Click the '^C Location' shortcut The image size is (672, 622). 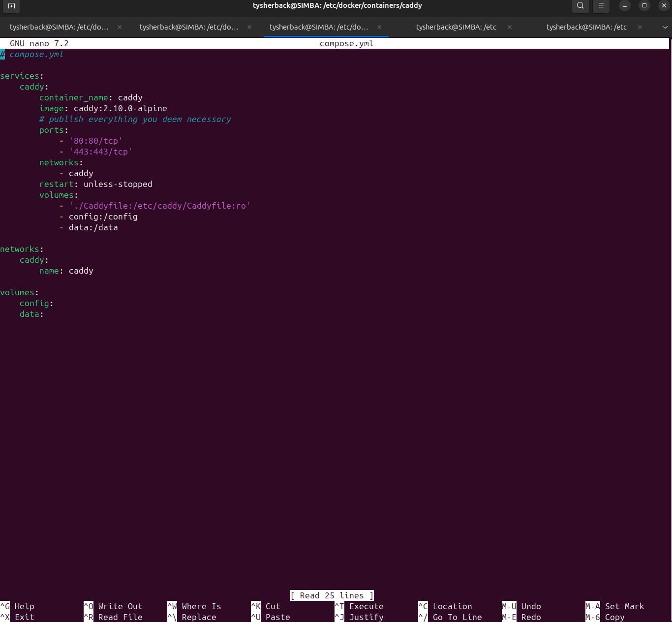[x=445, y=606]
